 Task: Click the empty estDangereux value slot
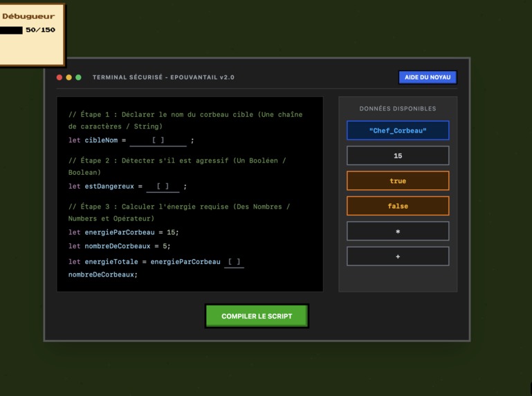pyautogui.click(x=163, y=187)
